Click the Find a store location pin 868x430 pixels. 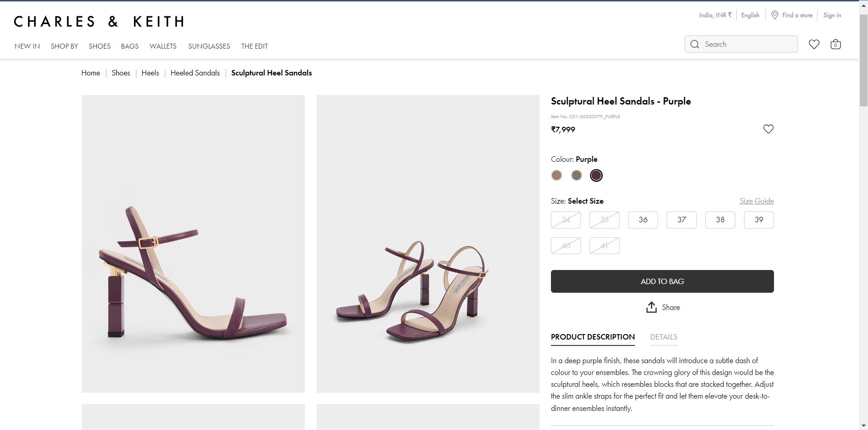point(775,15)
